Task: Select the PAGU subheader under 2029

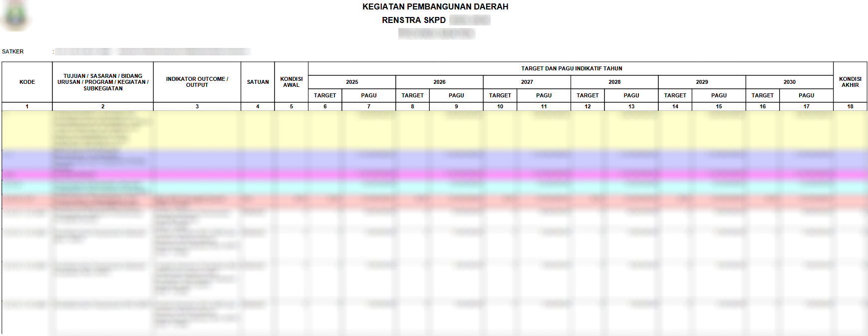Action: 719,95
